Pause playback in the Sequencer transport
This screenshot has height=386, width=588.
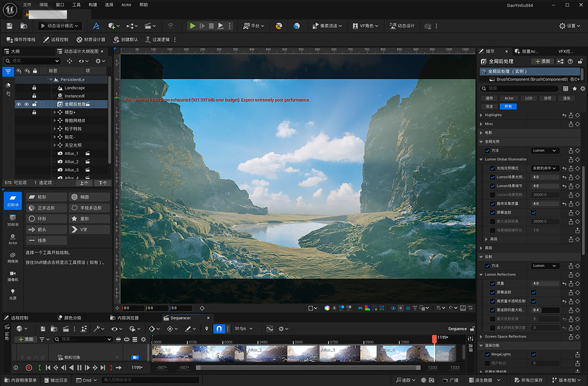[79, 367]
